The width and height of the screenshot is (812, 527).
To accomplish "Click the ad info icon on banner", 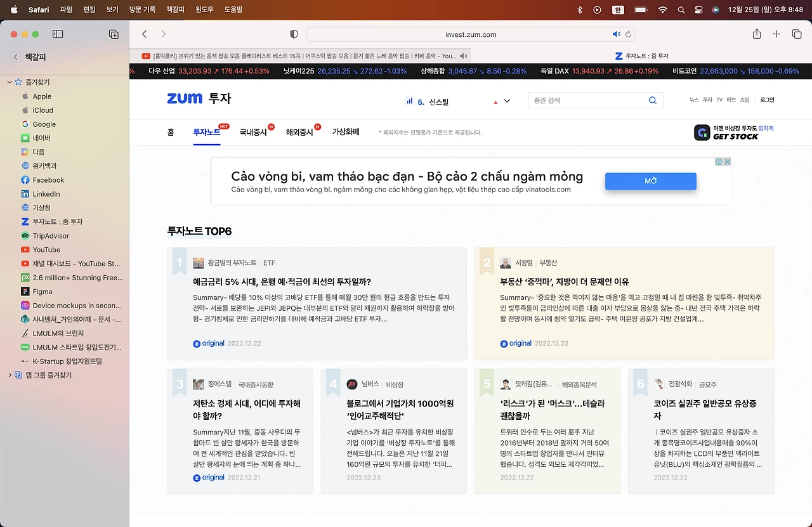I will pos(719,162).
